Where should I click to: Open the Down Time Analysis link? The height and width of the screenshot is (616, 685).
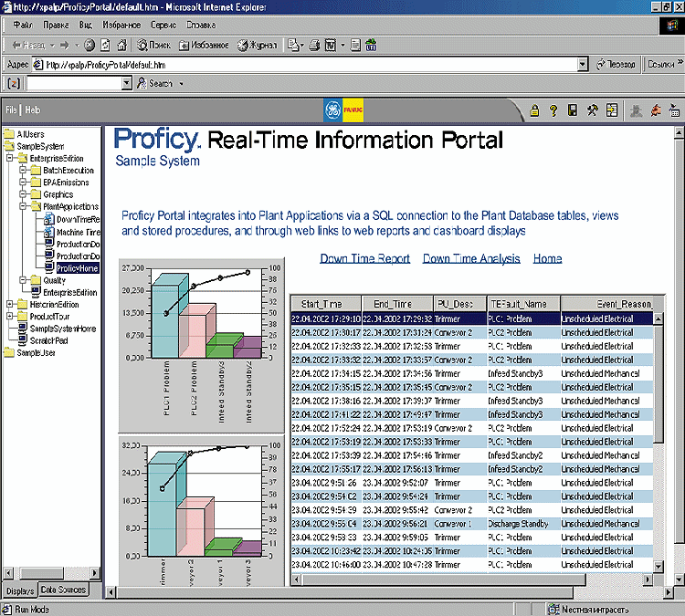[x=471, y=258]
